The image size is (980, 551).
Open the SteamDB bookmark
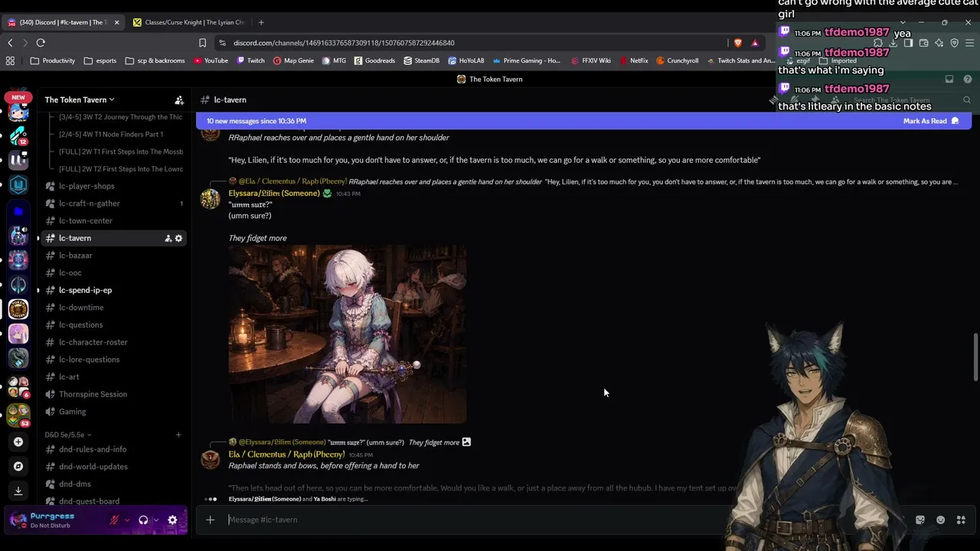pos(422,60)
